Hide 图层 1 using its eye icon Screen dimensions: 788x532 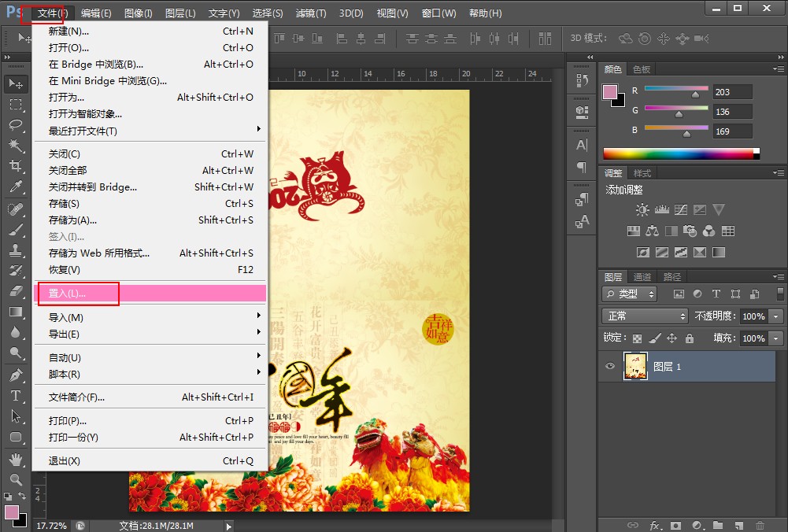coord(610,366)
